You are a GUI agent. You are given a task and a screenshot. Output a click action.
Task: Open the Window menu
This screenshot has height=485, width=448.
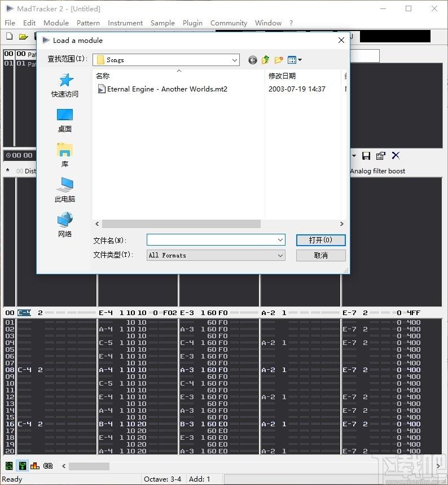[x=268, y=23]
